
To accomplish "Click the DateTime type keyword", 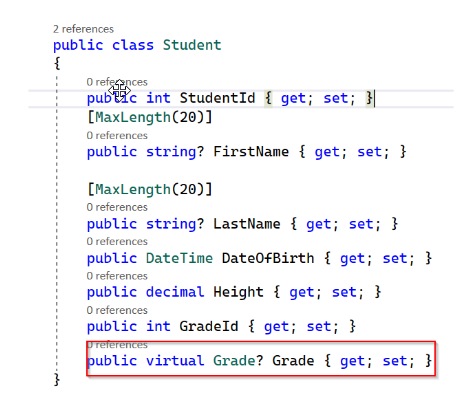I will point(179,259).
